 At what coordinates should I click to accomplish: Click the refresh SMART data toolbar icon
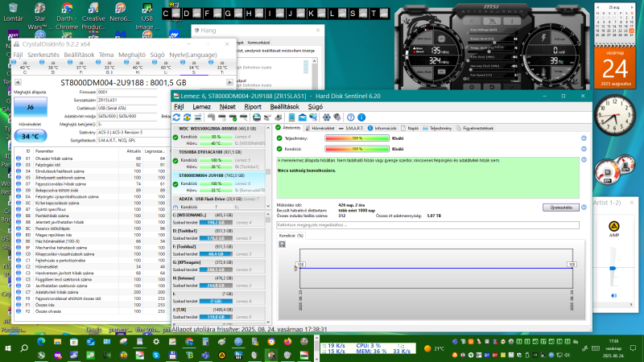(x=176, y=117)
